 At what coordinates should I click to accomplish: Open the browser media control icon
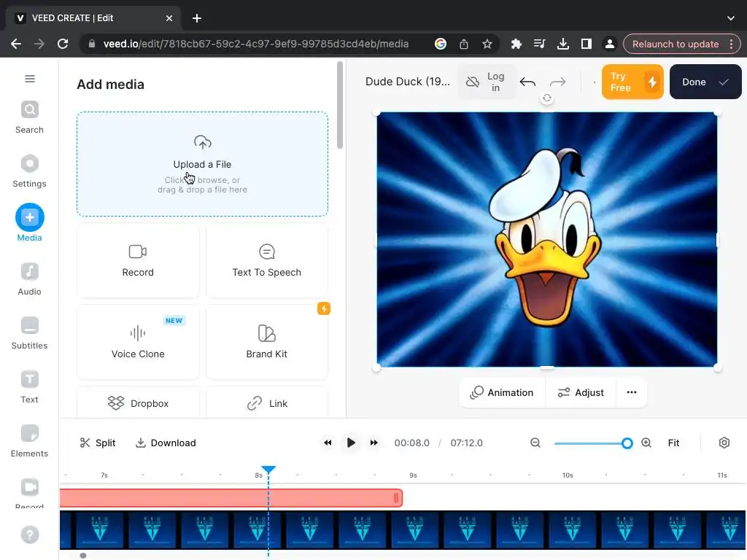[x=539, y=44]
